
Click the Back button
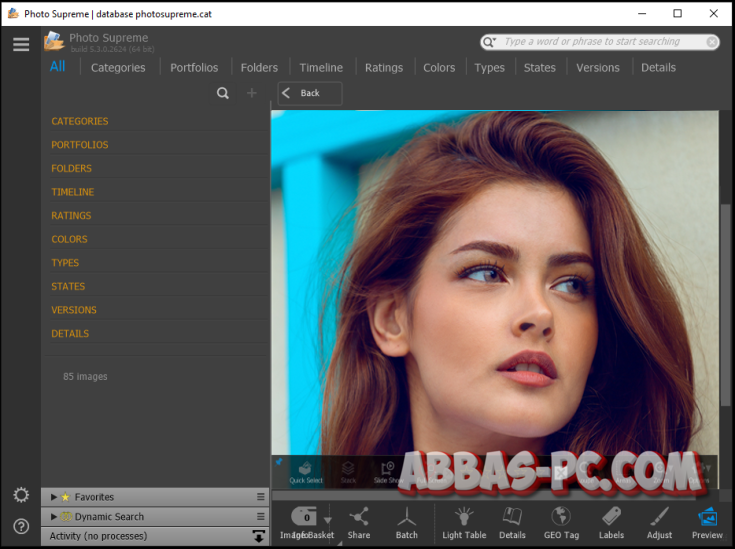(x=310, y=93)
